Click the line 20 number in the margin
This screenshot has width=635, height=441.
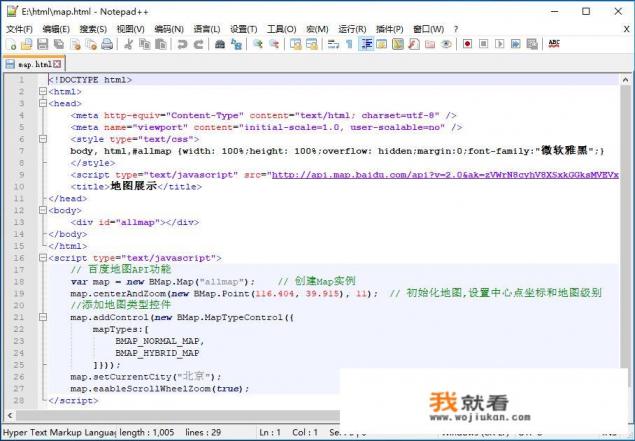(20, 305)
